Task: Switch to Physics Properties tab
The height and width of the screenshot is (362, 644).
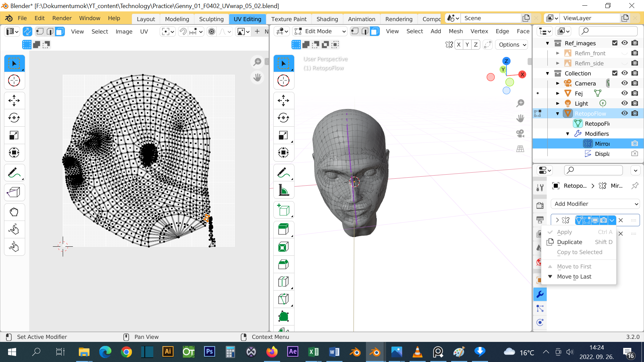Action: pos(540,322)
